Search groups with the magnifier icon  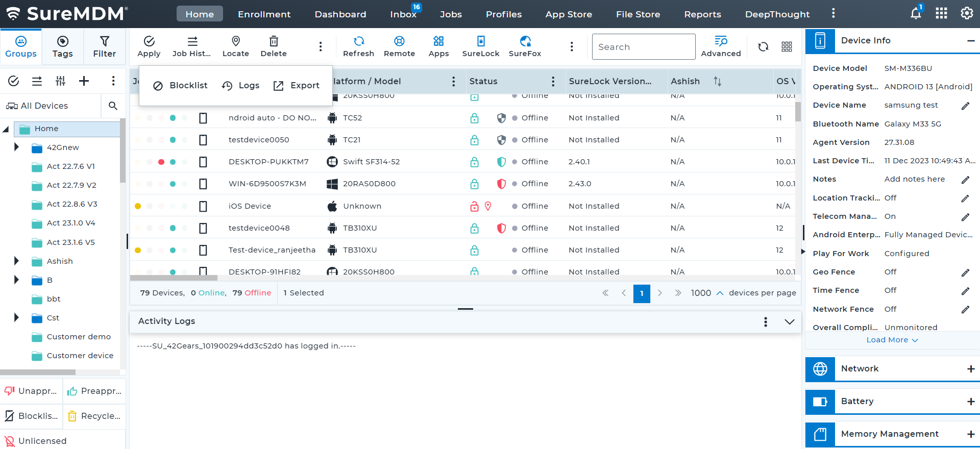113,106
